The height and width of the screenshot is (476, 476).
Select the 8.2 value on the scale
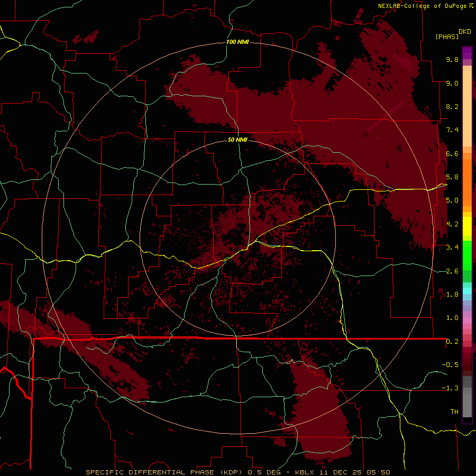[x=452, y=106]
